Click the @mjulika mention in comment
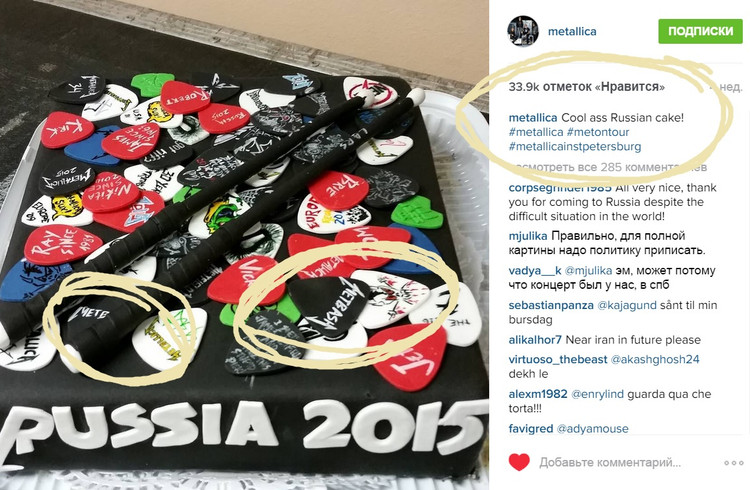The height and width of the screenshot is (490, 750). coord(588,271)
